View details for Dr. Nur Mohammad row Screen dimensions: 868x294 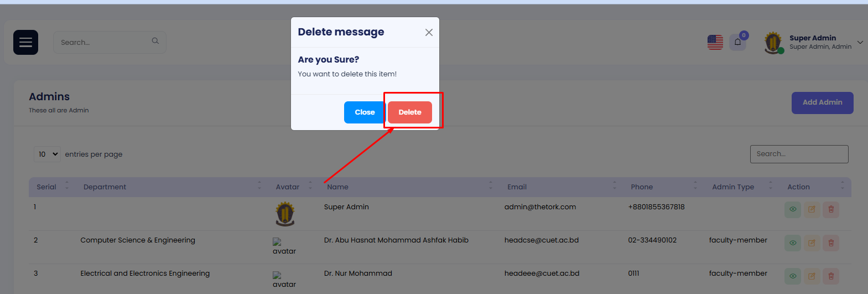(792, 276)
